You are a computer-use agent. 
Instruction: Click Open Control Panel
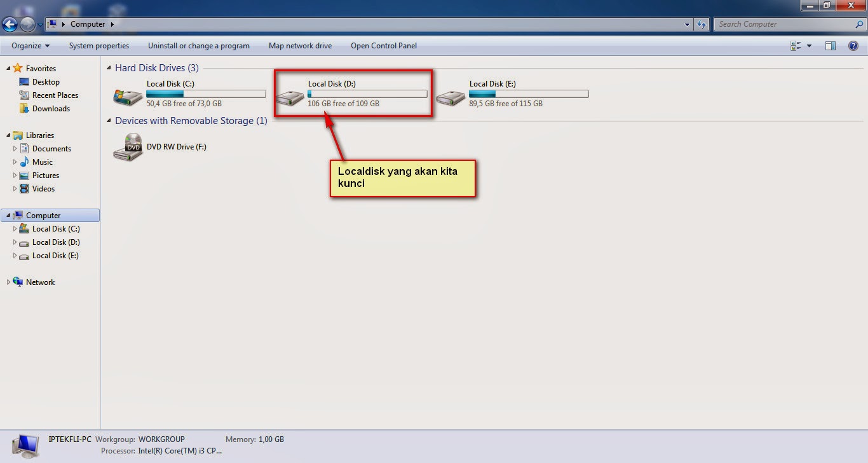384,46
